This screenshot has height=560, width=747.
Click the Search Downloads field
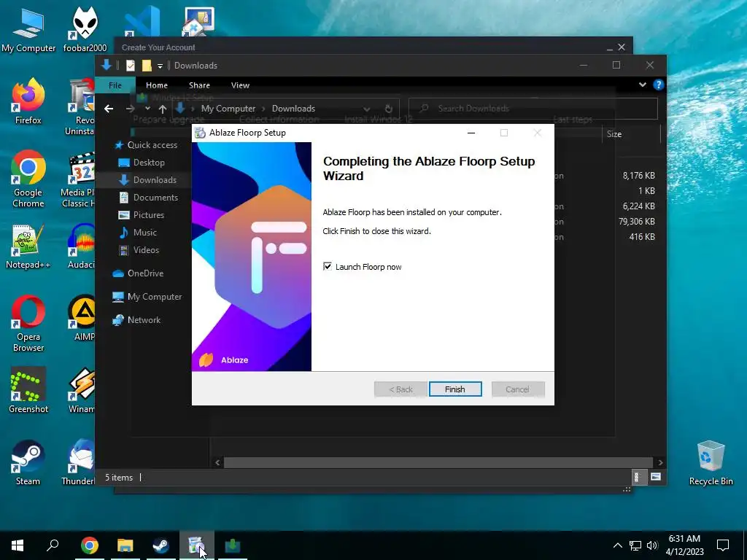point(533,109)
